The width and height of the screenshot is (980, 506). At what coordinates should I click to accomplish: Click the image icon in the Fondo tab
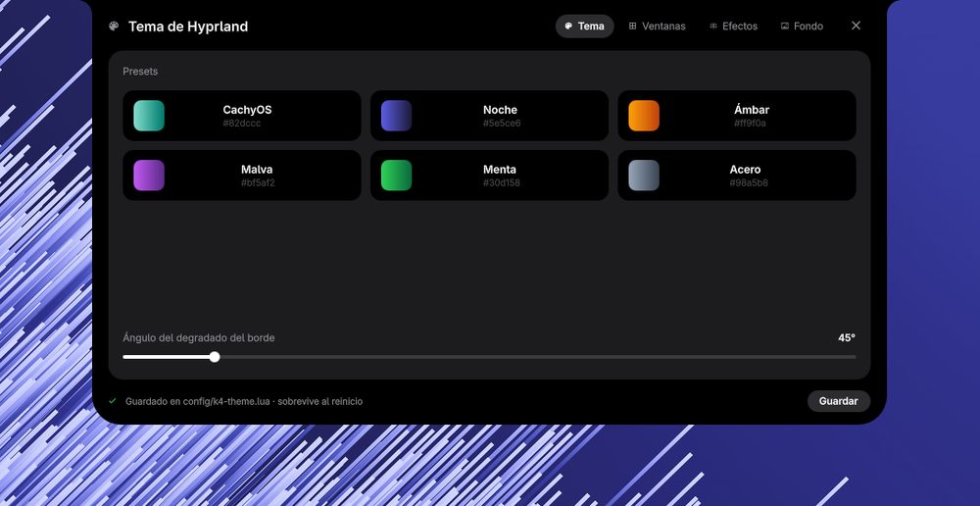pos(784,26)
